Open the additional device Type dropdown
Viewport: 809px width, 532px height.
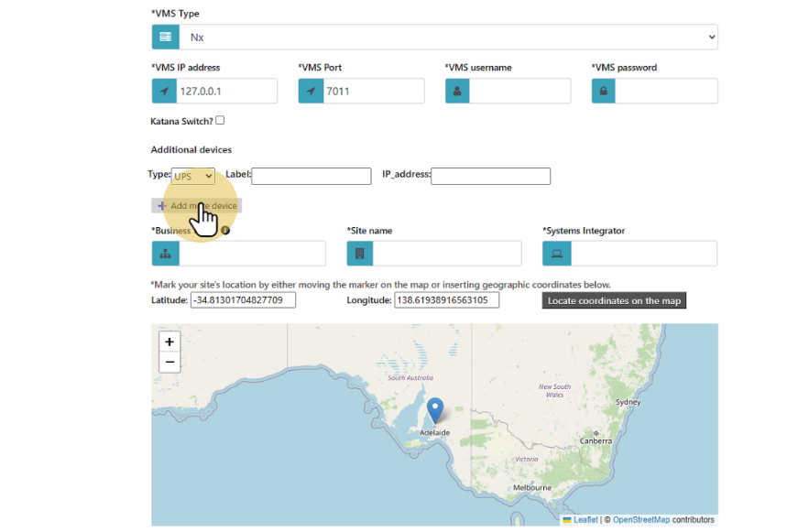pyautogui.click(x=193, y=176)
